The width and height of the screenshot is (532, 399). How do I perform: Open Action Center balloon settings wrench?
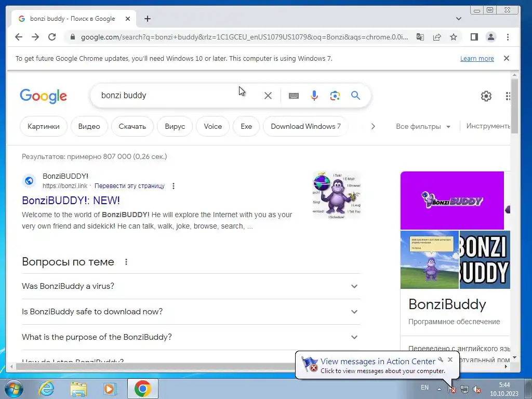(x=441, y=360)
